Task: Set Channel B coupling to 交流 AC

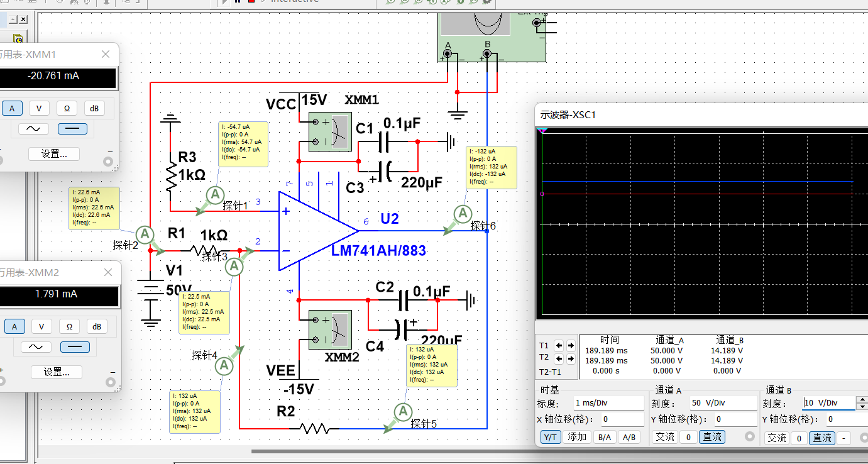Action: 777,438
